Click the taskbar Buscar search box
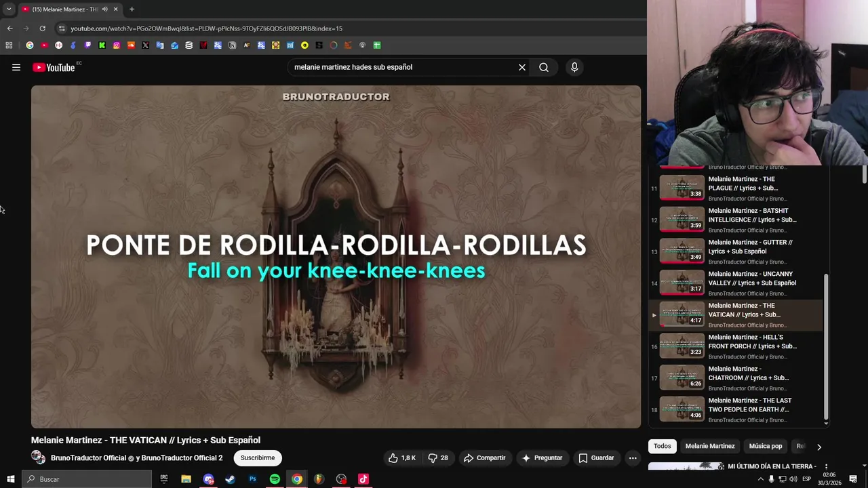 coord(87,479)
